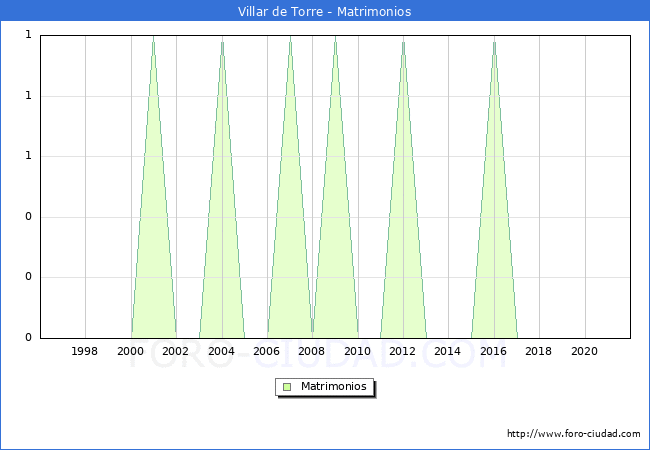This screenshot has height=450, width=650.
Task: Click the 2016 x-axis label
Action: pos(493,351)
